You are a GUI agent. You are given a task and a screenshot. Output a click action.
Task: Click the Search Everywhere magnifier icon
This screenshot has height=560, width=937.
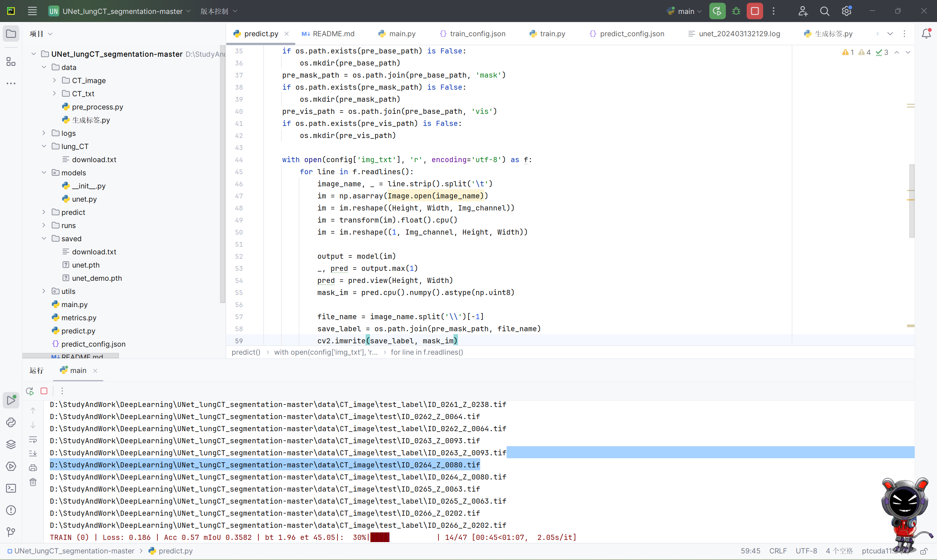click(825, 11)
